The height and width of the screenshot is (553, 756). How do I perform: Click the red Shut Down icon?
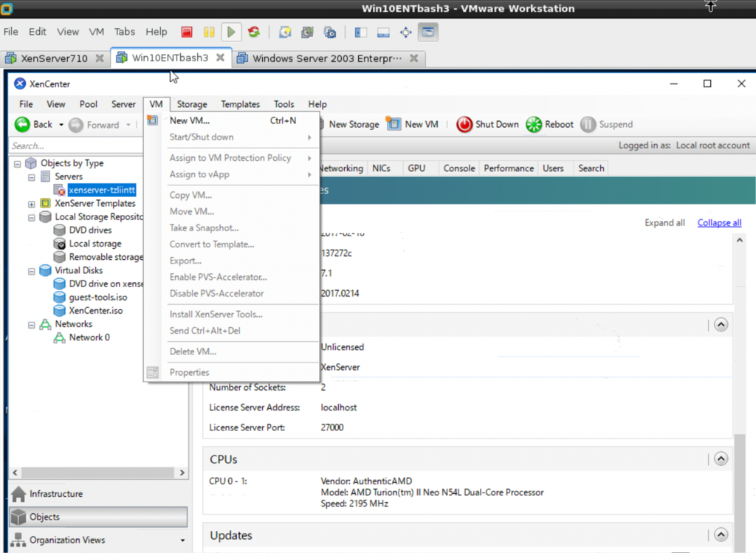coord(464,124)
